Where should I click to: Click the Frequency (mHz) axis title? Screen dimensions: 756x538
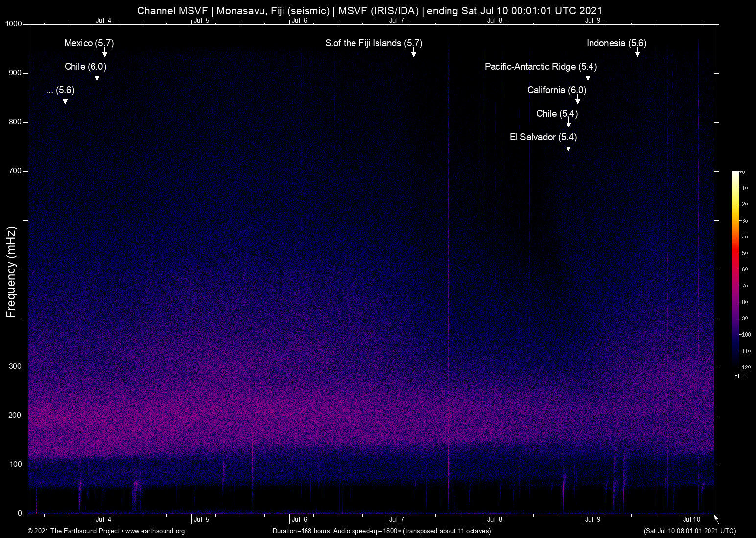tap(11, 272)
